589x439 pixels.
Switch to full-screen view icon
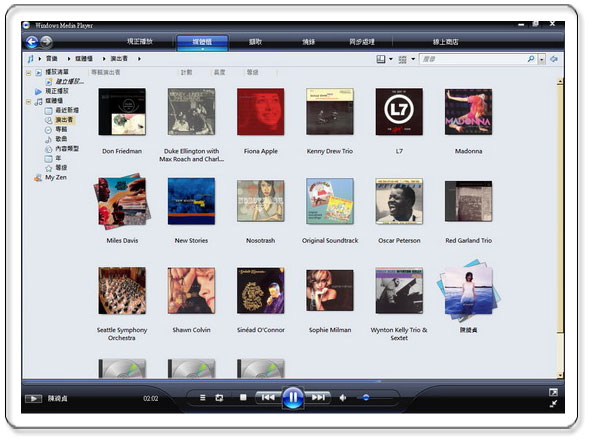point(553,392)
